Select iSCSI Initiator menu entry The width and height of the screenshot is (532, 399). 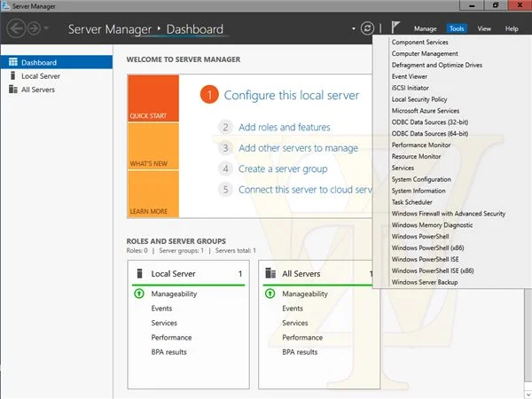(x=411, y=88)
